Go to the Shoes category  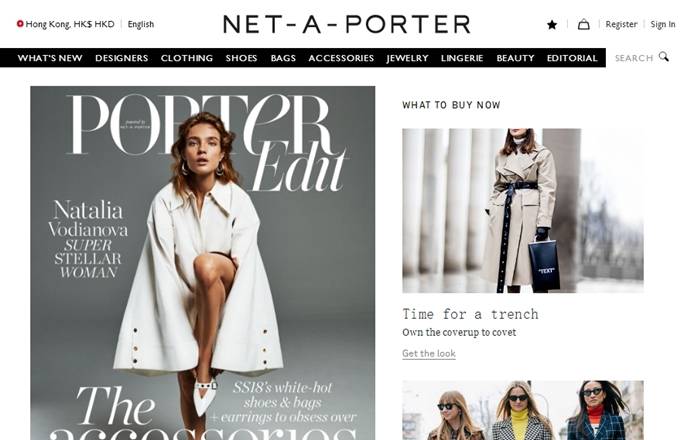click(x=241, y=58)
